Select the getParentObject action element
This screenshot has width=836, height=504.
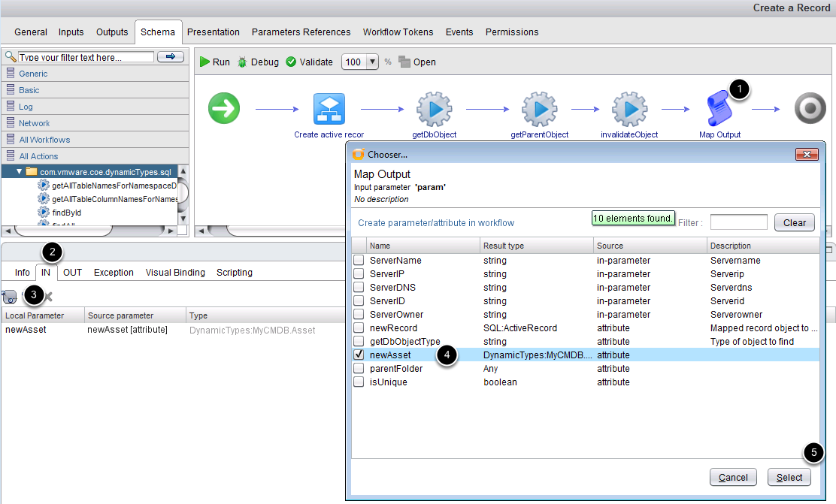tap(540, 109)
